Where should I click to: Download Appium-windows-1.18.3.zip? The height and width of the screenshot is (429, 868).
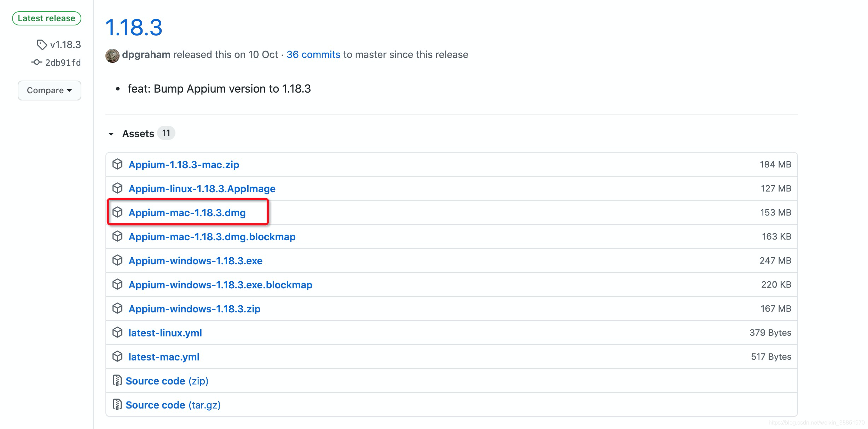(x=194, y=309)
